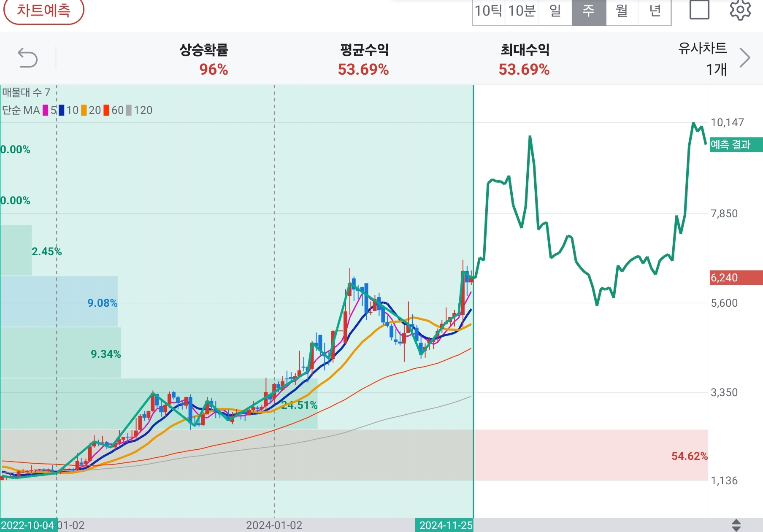The width and height of the screenshot is (763, 532).
Task: Click the 최대수익 53.69% value
Action: pos(524,70)
